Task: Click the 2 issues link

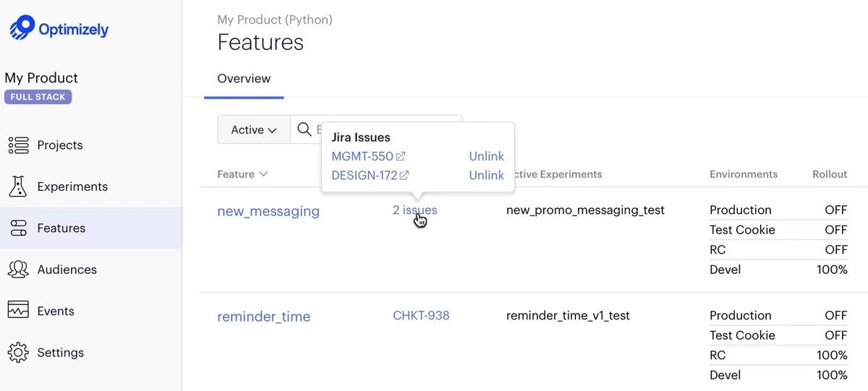Action: [x=415, y=210]
